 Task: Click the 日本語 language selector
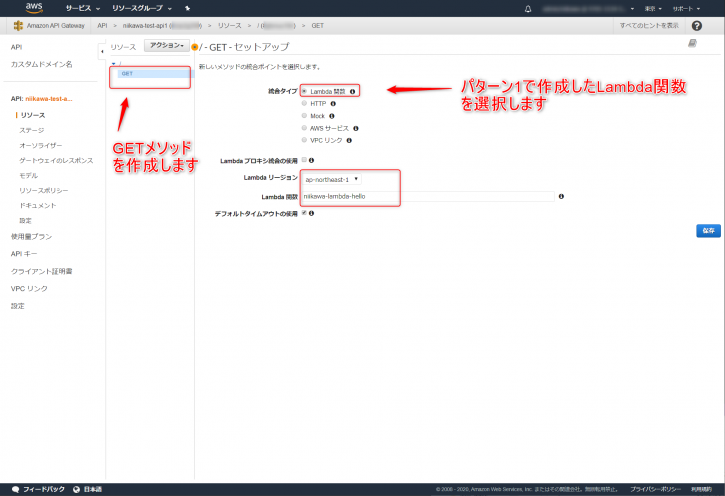[92, 489]
